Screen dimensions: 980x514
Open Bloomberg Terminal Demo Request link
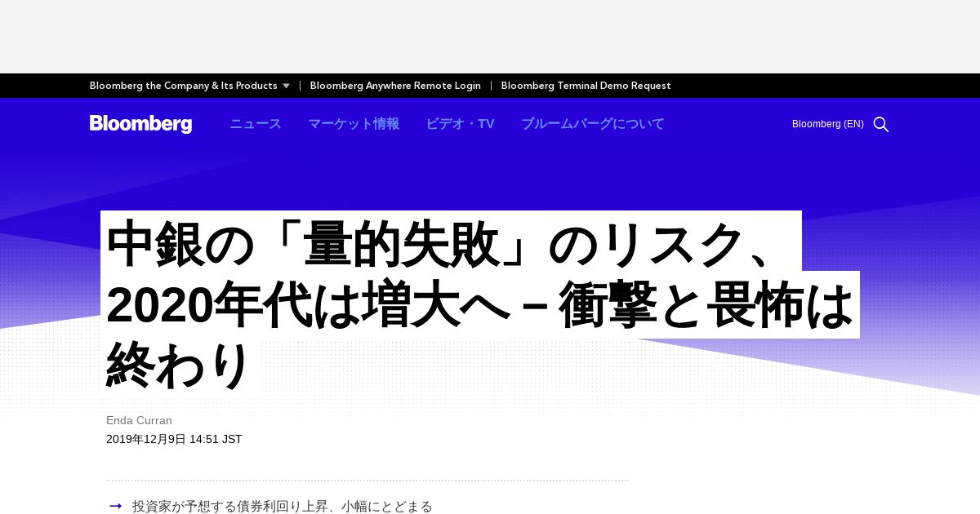(586, 86)
